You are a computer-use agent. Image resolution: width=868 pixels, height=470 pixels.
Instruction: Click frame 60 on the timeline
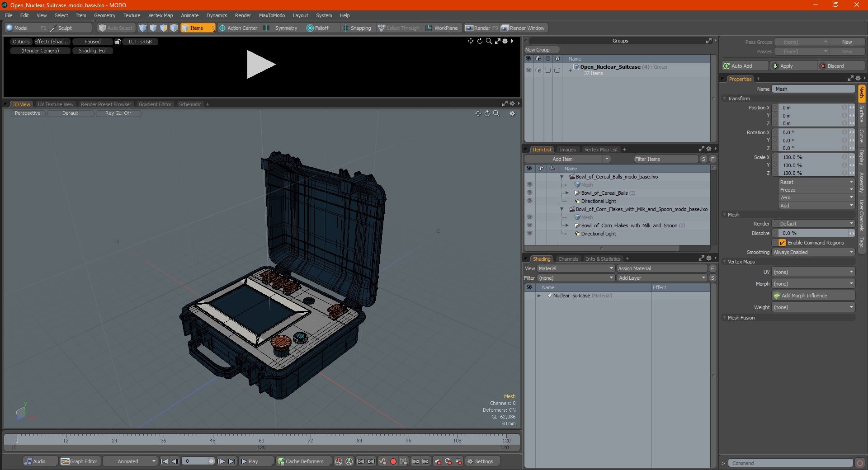point(261,440)
